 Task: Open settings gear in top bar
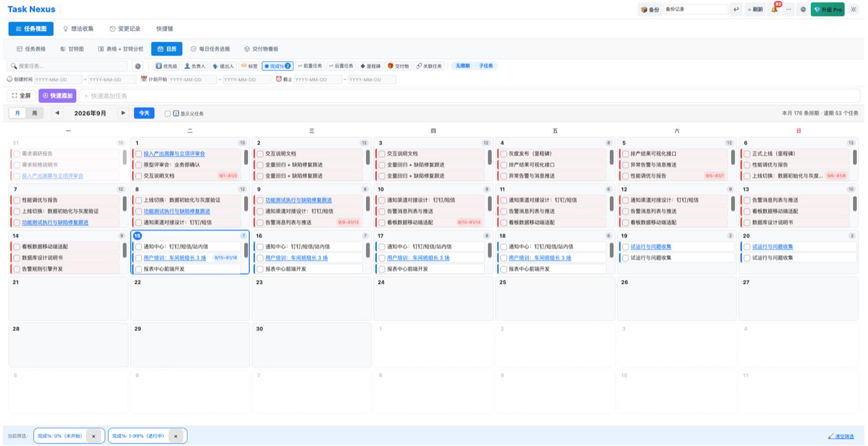click(x=803, y=9)
